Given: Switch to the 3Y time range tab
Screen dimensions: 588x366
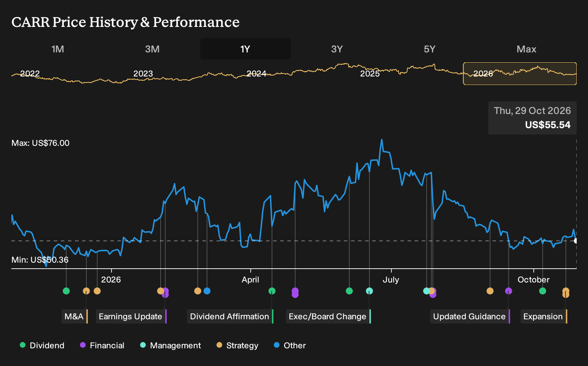Looking at the screenshot, I should tap(337, 49).
